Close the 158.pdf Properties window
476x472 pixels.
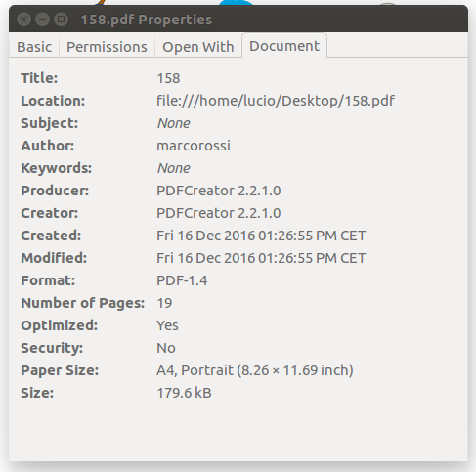point(23,20)
